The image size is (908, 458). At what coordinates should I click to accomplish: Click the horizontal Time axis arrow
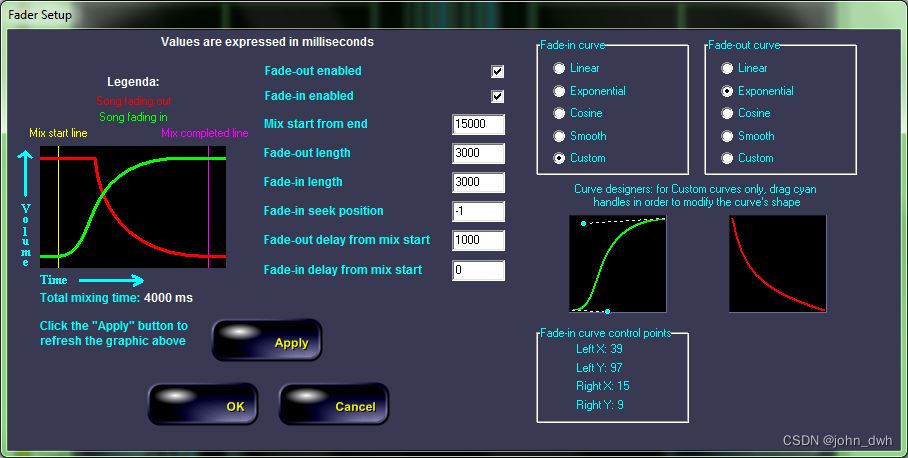(111, 281)
